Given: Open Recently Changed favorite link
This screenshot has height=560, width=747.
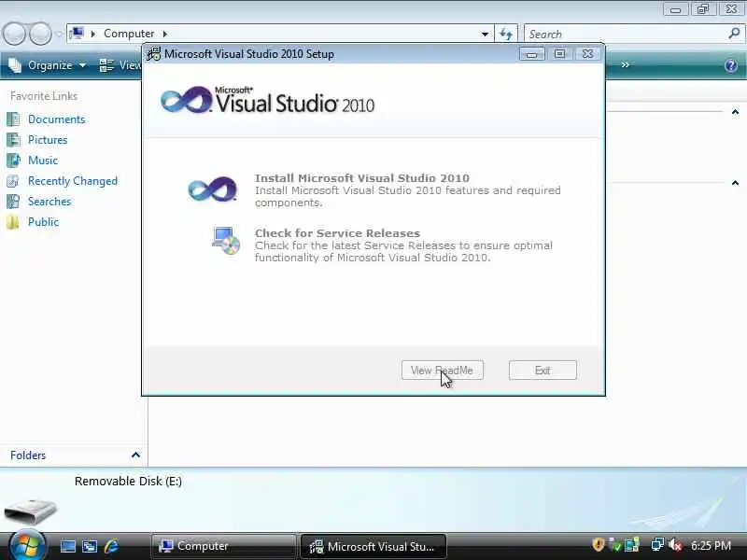Looking at the screenshot, I should [x=73, y=181].
